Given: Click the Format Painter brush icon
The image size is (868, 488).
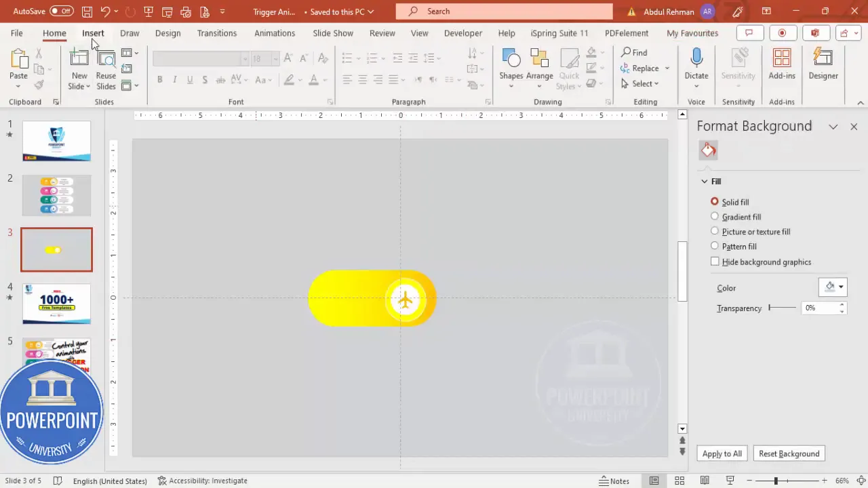Looking at the screenshot, I should (39, 85).
